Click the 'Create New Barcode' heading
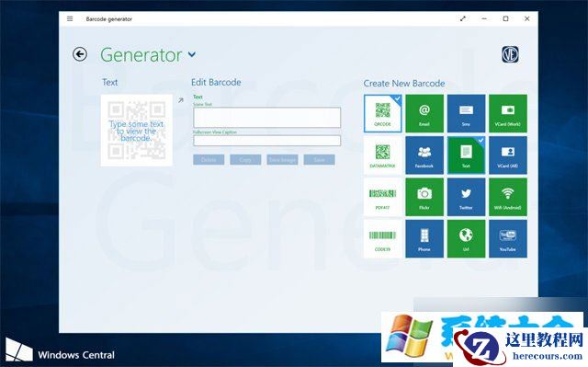588x367 pixels. 404,84
